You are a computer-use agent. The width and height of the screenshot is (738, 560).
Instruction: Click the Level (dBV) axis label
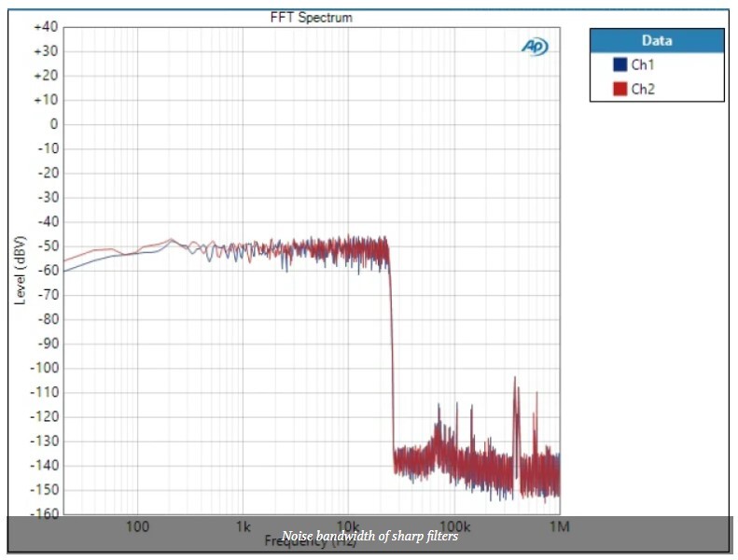click(20, 271)
